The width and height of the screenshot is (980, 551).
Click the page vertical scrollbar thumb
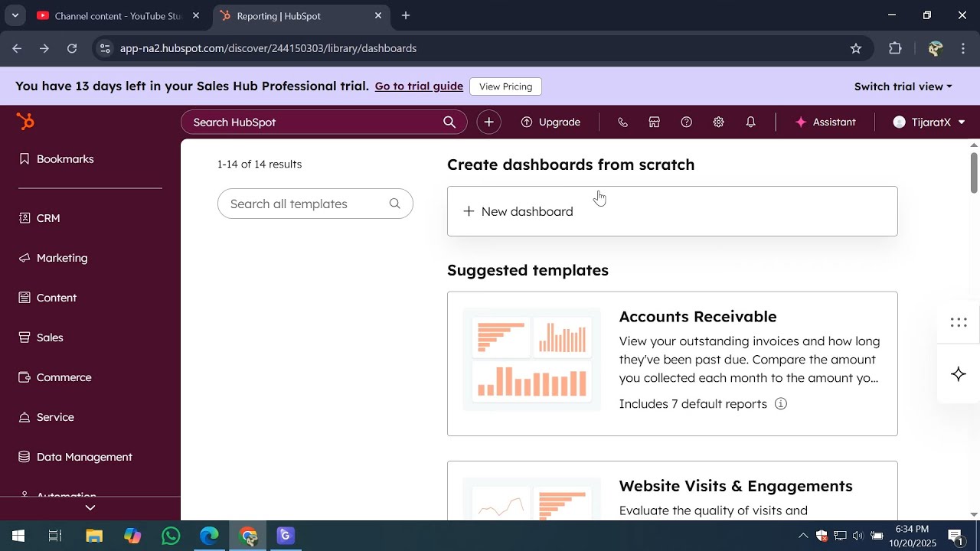(x=974, y=173)
